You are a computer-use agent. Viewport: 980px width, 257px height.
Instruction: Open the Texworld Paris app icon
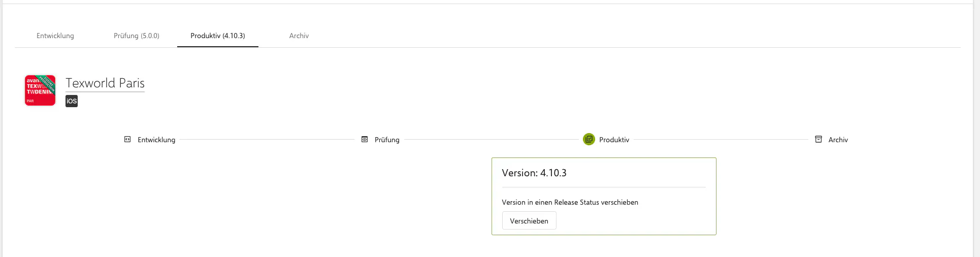40,90
